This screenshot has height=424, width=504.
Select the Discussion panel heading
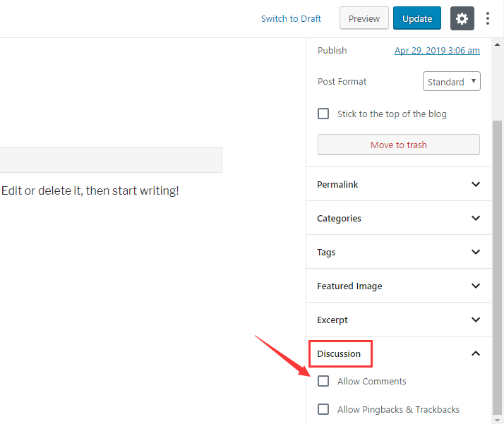[339, 353]
